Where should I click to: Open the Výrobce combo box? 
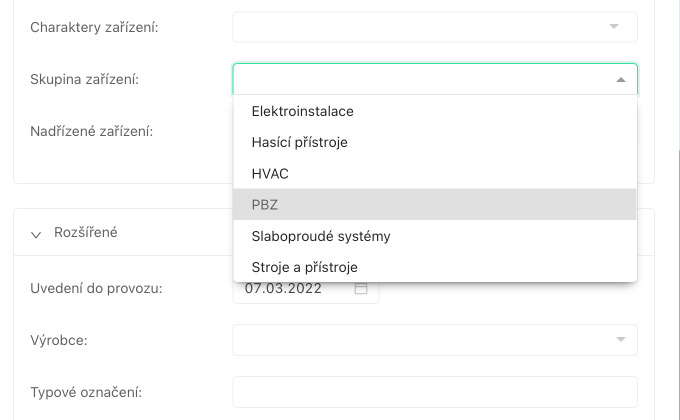click(x=420, y=340)
